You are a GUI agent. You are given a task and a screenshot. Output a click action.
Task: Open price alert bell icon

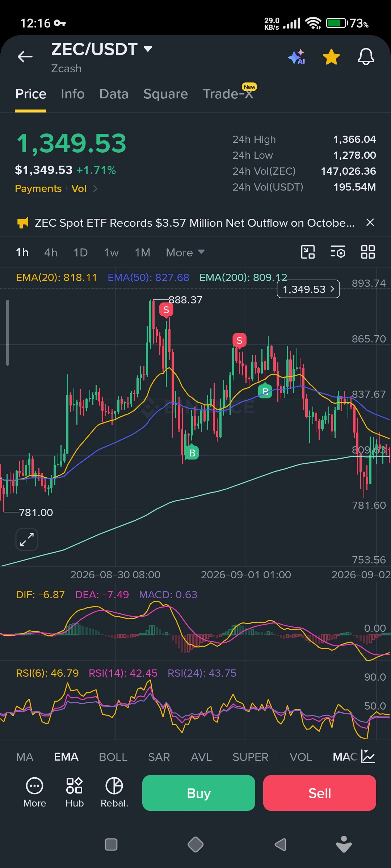(366, 57)
